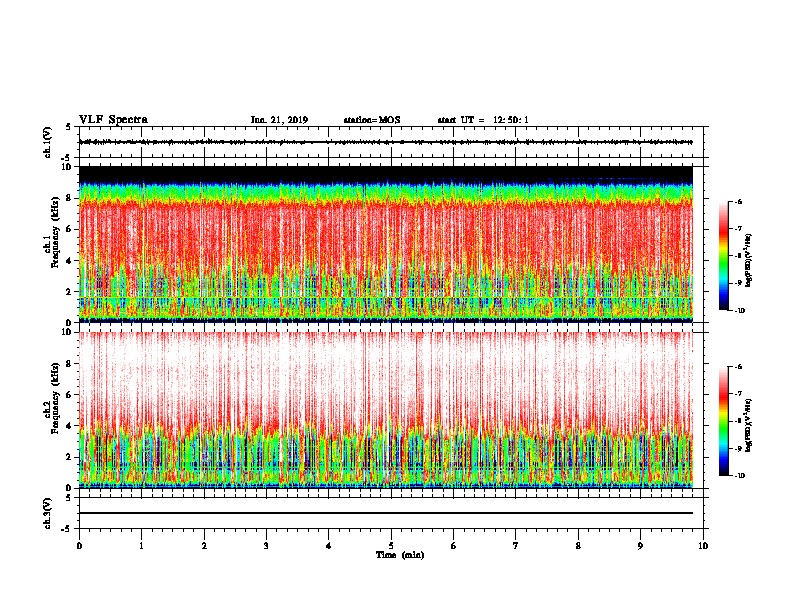
Task: Click the "7" tick on the Time axis
Action: [516, 546]
